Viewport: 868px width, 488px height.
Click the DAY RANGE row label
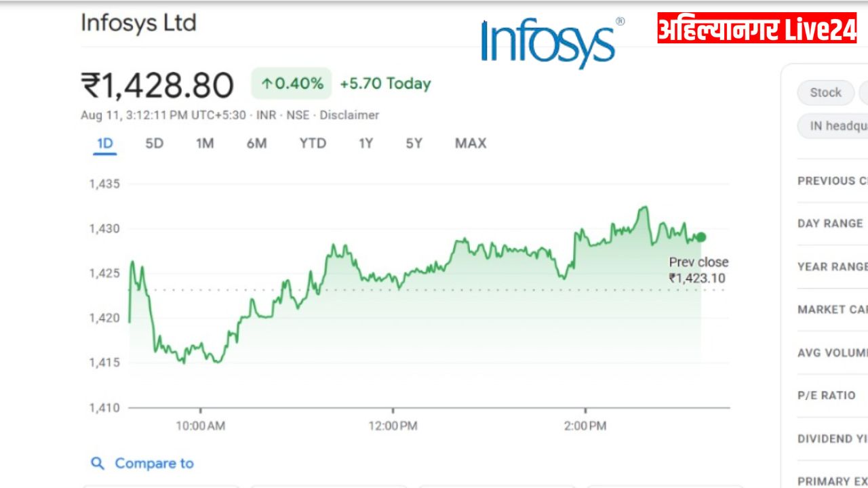(831, 224)
